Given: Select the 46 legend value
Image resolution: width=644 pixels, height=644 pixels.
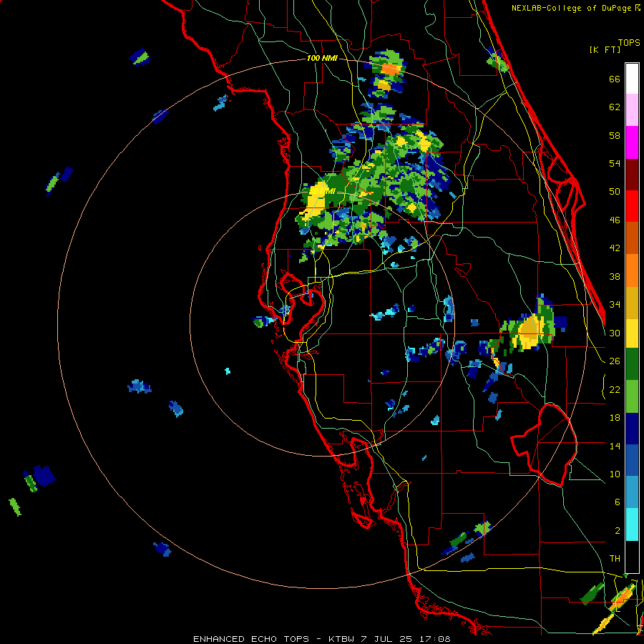Looking at the screenshot, I should coord(615,220).
